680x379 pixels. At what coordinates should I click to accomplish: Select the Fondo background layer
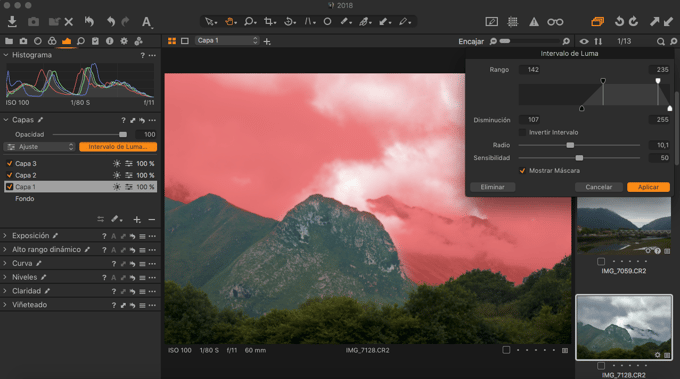[25, 199]
